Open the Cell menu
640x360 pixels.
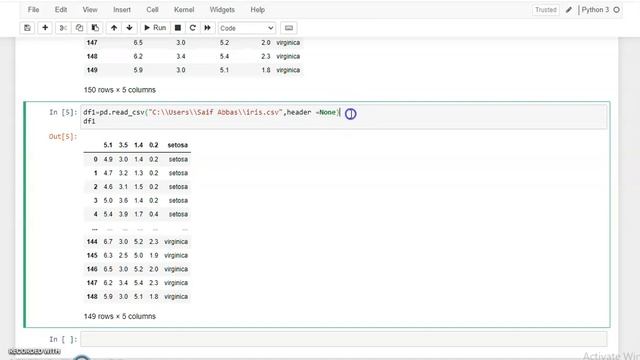152,10
